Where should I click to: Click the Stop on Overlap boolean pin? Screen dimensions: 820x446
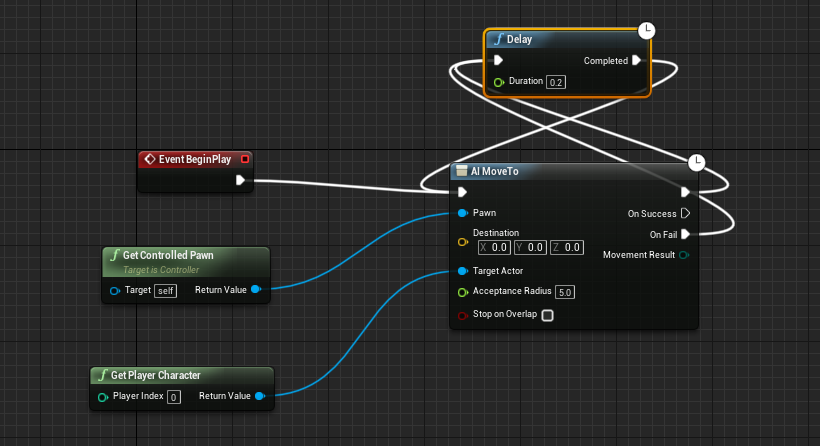(462, 315)
